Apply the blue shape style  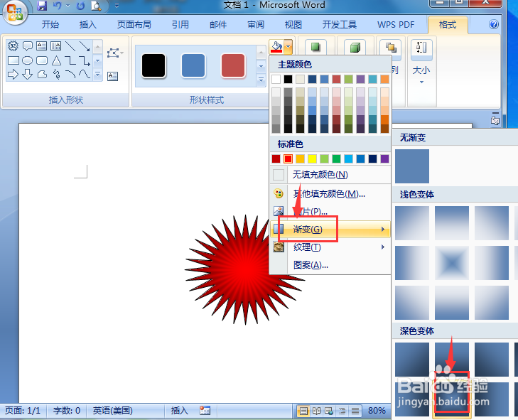193,65
